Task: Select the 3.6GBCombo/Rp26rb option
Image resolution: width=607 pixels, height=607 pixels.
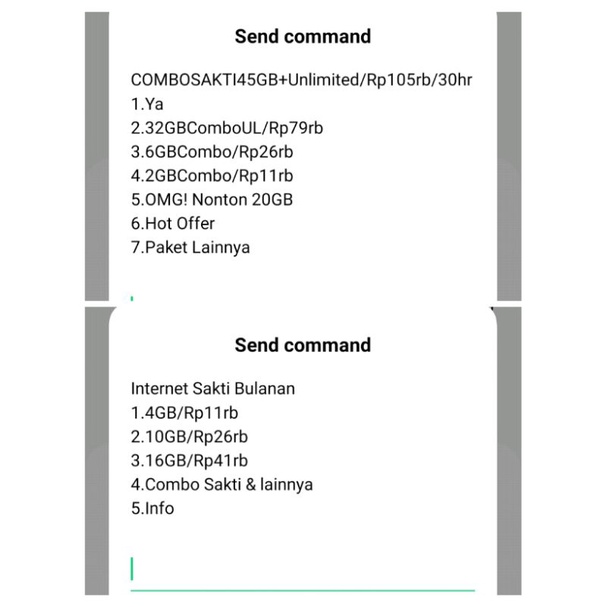Action: click(198, 151)
